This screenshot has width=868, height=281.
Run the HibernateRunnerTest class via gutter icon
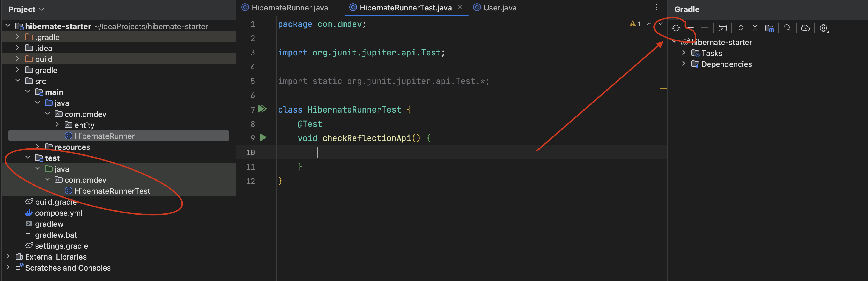tap(262, 109)
